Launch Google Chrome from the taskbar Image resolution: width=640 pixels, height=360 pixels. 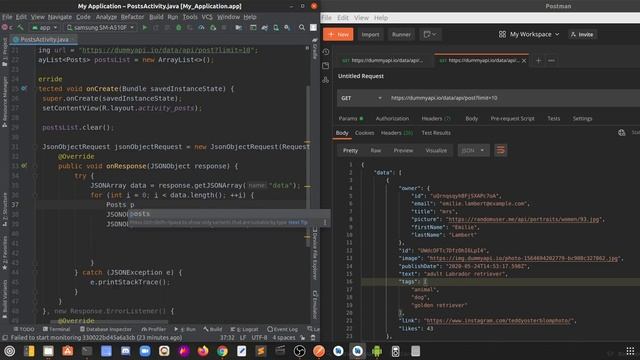[222, 351]
